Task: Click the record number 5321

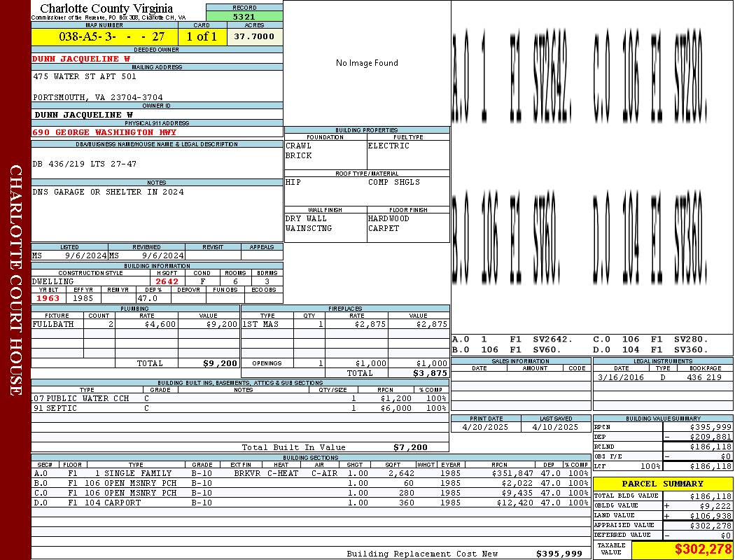Action: (x=244, y=16)
